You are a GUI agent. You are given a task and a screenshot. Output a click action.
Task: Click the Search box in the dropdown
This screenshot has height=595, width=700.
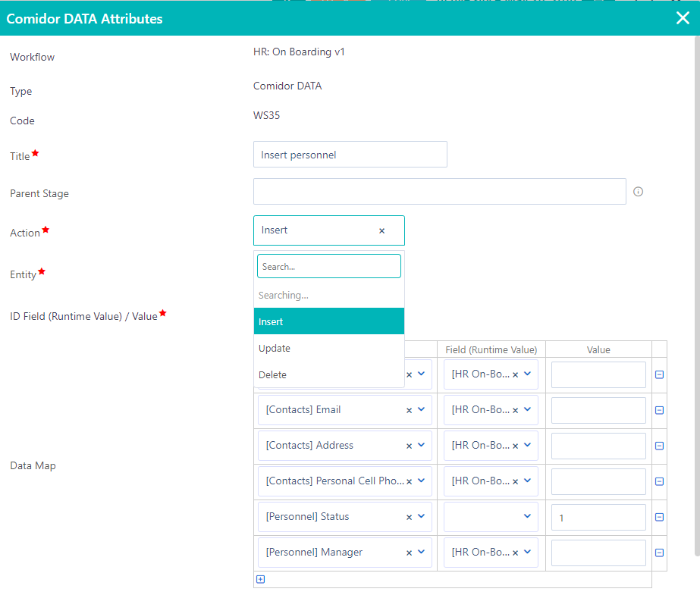[328, 265]
